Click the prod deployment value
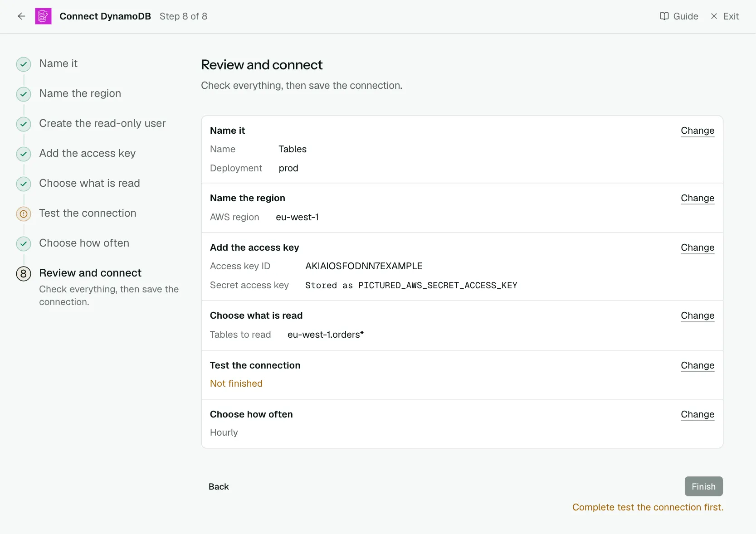 (x=288, y=168)
